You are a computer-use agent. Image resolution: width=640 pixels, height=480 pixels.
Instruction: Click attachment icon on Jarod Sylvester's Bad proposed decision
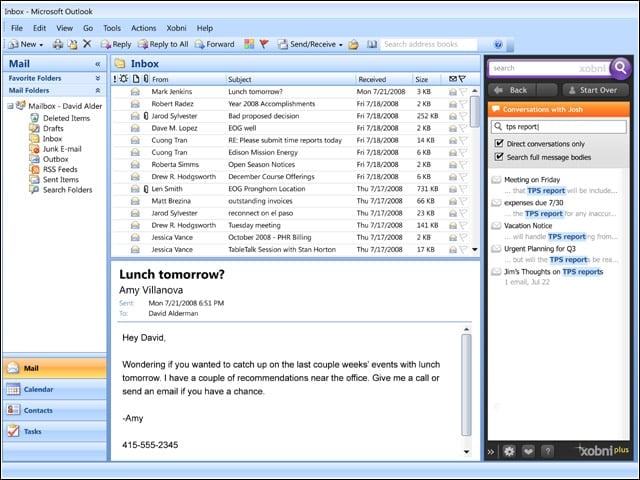(x=146, y=116)
